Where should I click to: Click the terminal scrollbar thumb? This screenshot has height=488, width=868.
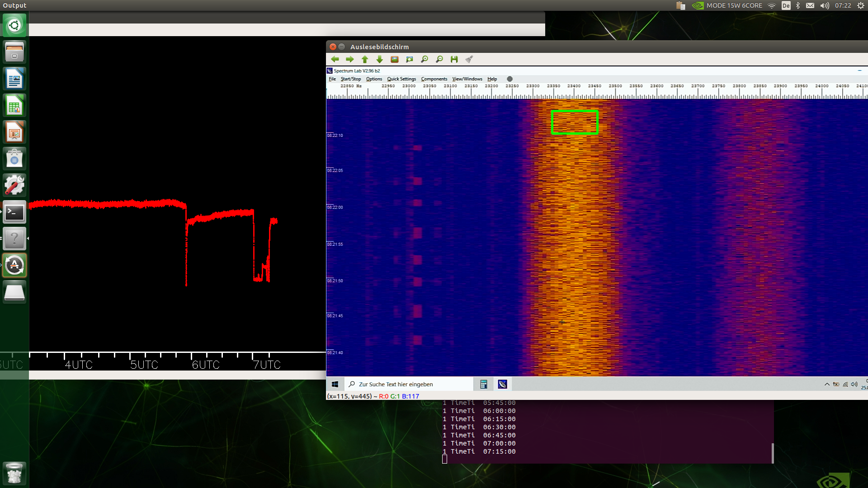tap(773, 453)
